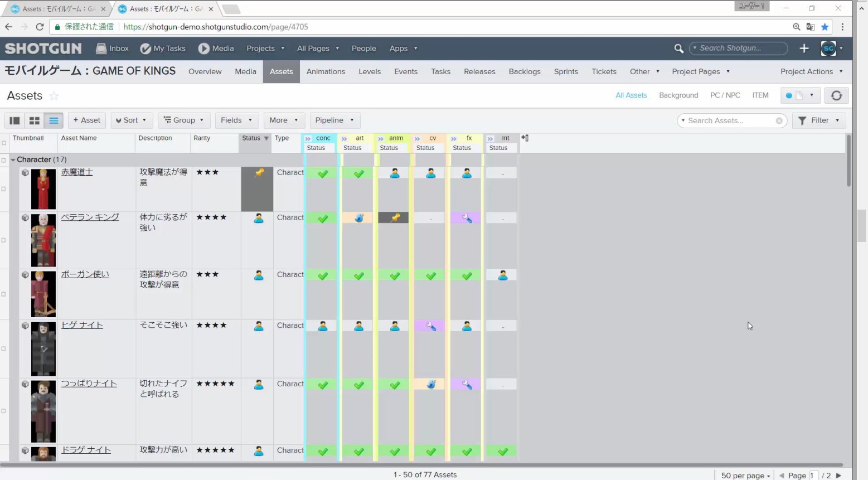Collapse the Character group

tap(13, 160)
